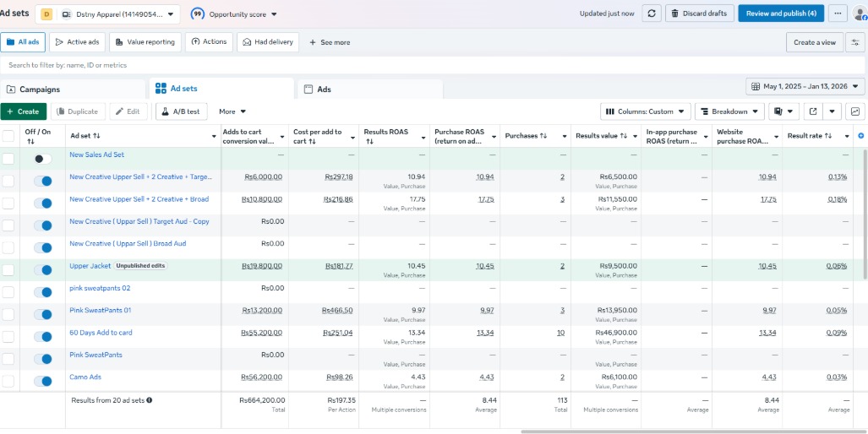Tick the New Sales Ad Set checkbox
Screen dimensions: 868x434
(8, 159)
